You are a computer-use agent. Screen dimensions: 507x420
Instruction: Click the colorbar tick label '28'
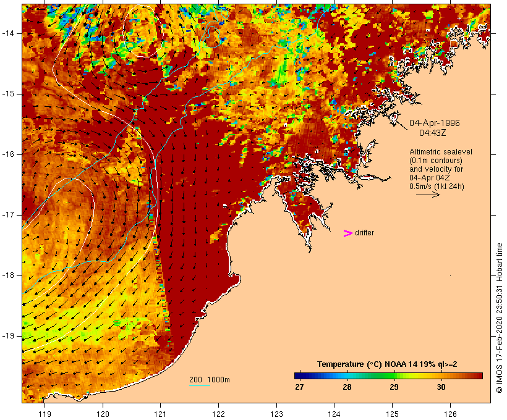(347, 387)
